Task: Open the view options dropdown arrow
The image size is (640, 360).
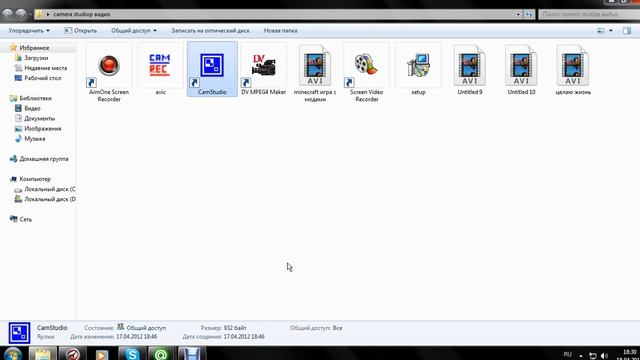Action: 611,31
